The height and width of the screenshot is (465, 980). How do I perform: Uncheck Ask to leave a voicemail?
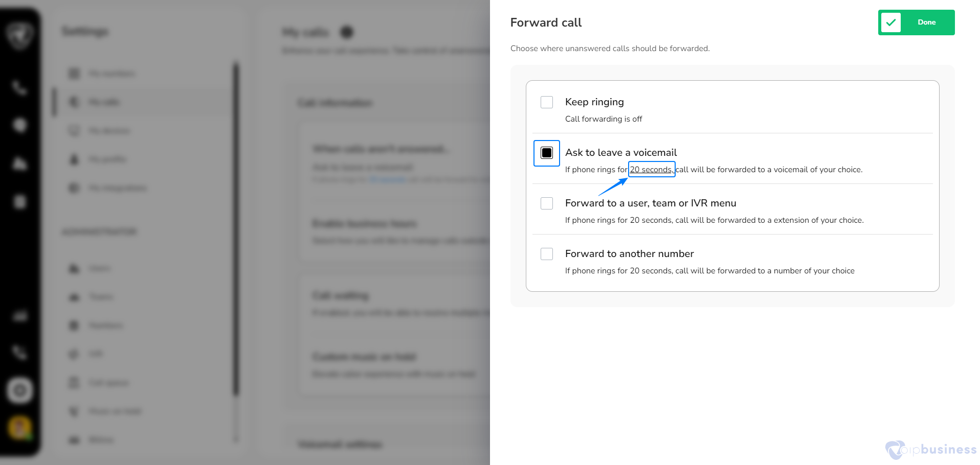click(x=547, y=153)
